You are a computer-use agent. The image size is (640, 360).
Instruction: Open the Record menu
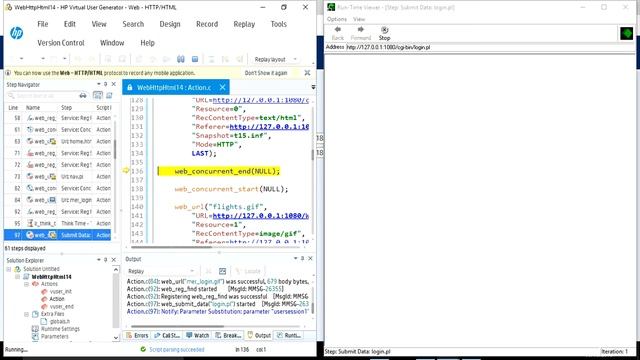[207, 24]
